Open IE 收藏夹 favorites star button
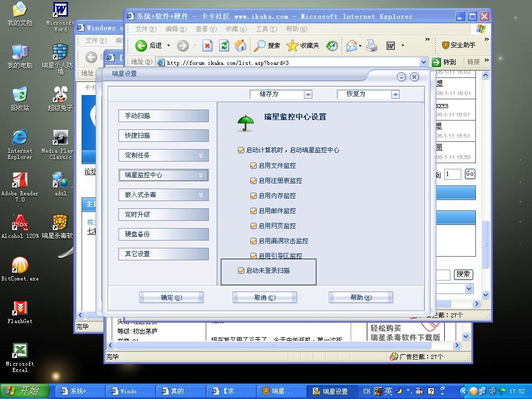The height and width of the screenshot is (399, 532). [x=303, y=46]
